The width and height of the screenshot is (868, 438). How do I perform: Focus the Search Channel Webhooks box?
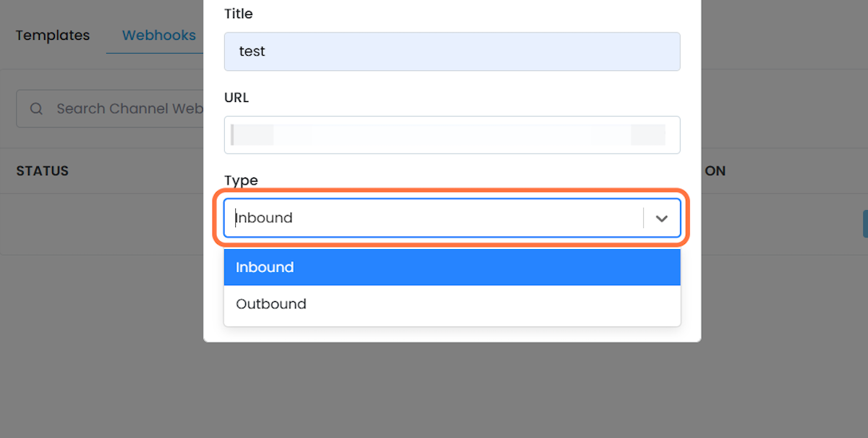(x=110, y=109)
